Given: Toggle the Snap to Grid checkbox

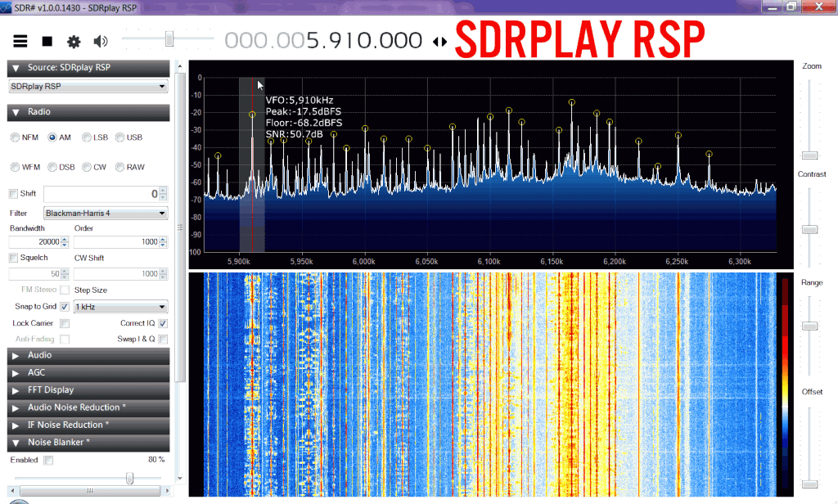Looking at the screenshot, I should pos(65,307).
